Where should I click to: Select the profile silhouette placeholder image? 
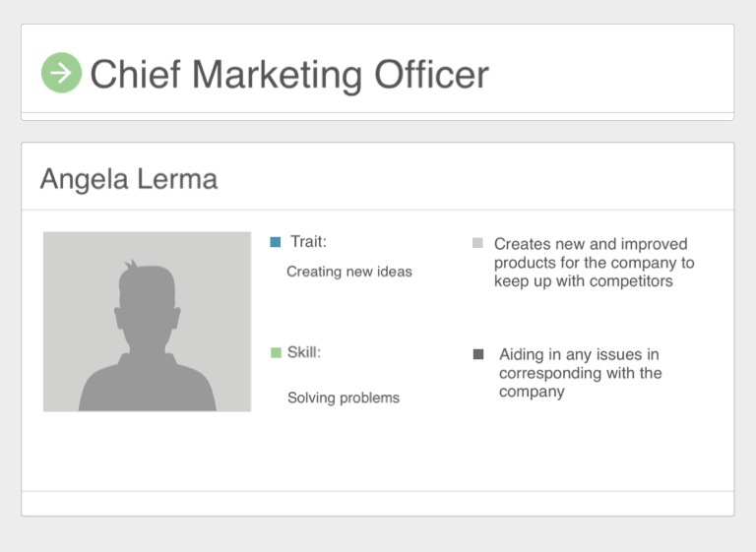point(147,322)
